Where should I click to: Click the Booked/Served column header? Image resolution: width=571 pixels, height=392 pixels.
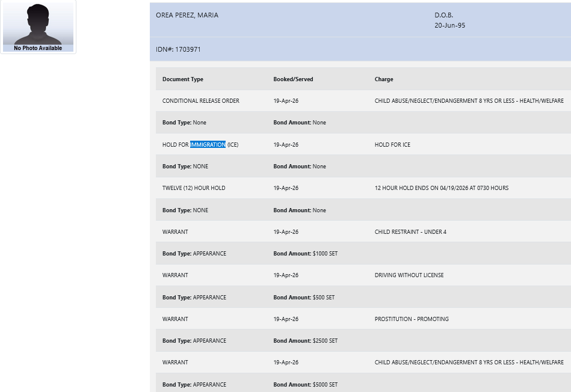point(293,79)
